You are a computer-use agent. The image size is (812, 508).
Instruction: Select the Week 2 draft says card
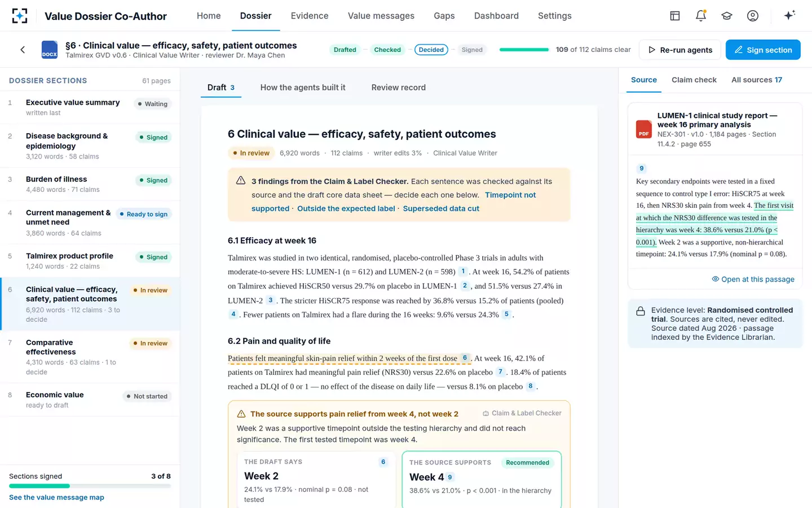[x=316, y=479]
